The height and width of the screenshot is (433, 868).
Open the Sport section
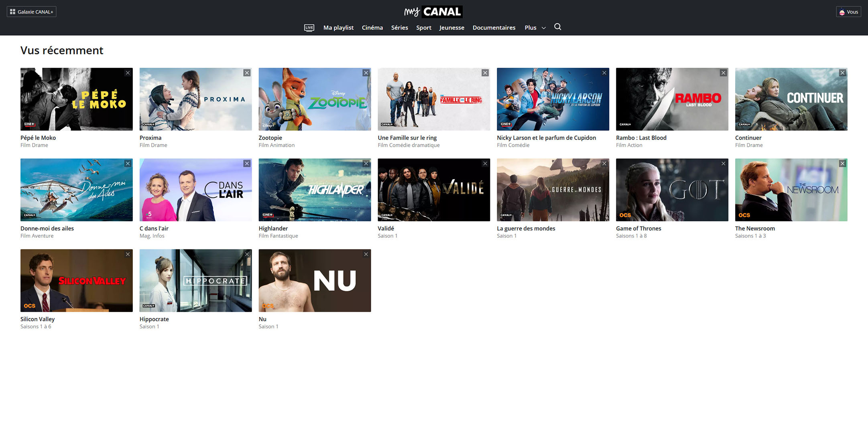click(423, 28)
